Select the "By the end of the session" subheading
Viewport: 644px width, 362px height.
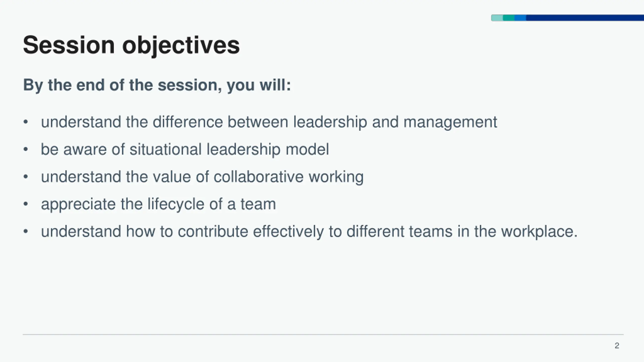[x=157, y=85]
